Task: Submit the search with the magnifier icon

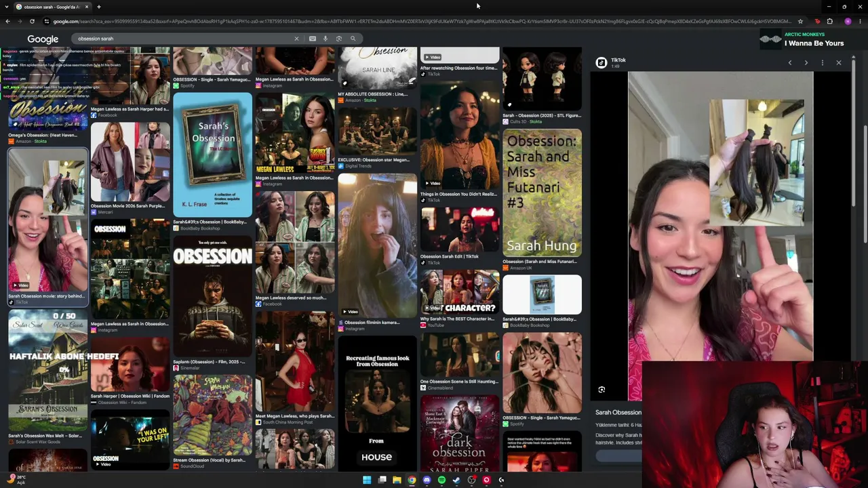Action: coord(353,39)
